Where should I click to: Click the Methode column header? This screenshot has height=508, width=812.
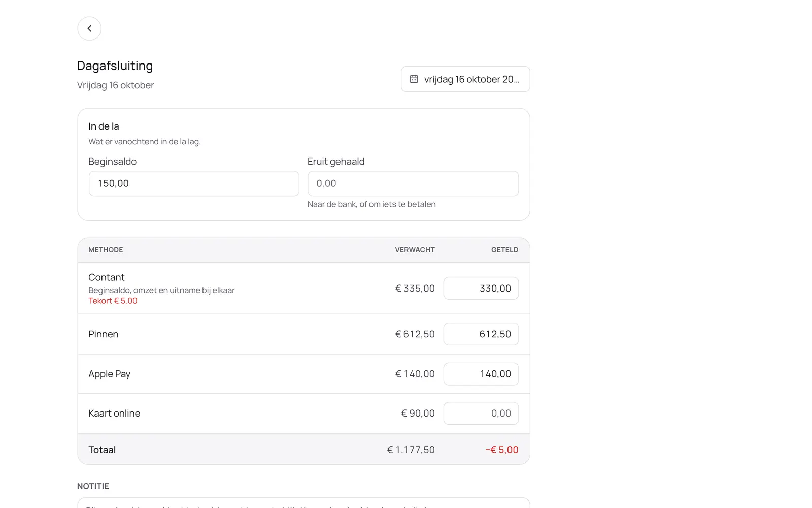[106, 250]
